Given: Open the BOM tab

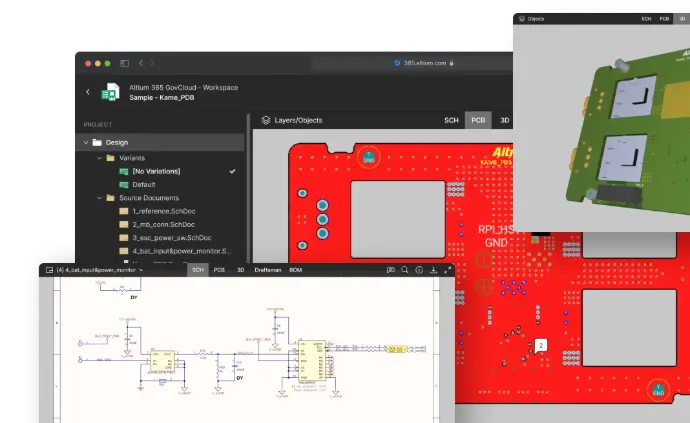Looking at the screenshot, I should tap(296, 270).
